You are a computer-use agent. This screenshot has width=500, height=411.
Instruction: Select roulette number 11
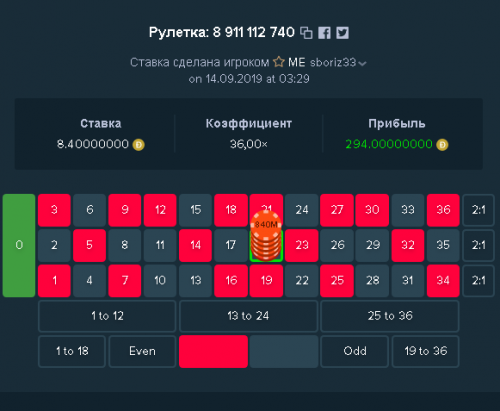(x=160, y=245)
